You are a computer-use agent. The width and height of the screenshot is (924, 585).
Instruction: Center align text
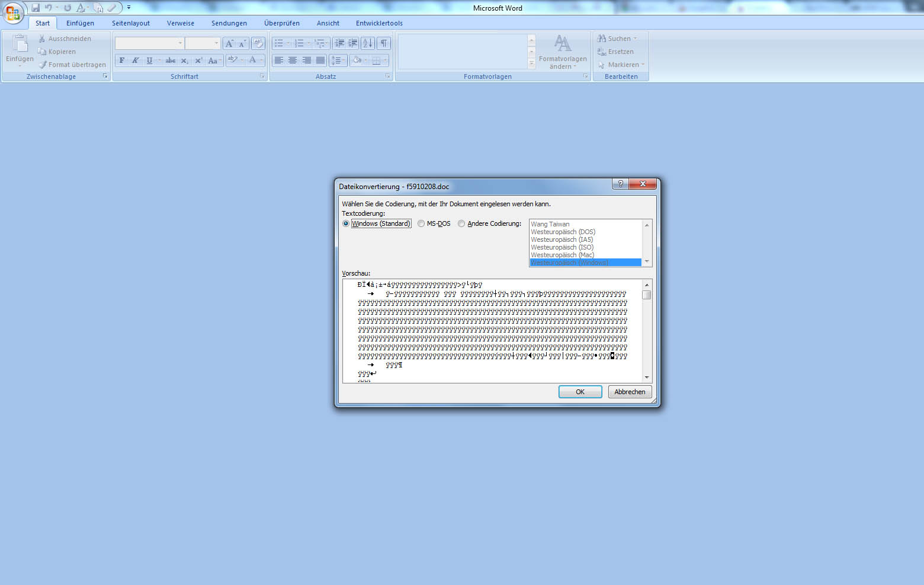[293, 60]
